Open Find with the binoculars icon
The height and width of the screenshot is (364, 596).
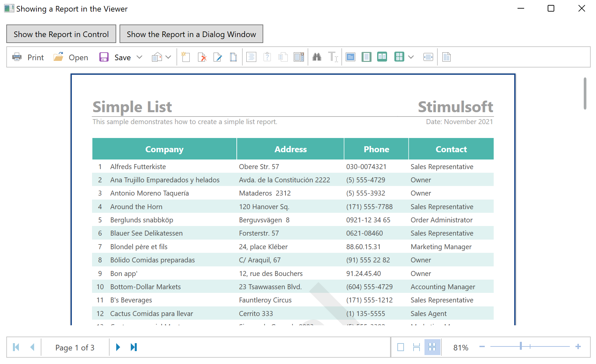point(317,57)
